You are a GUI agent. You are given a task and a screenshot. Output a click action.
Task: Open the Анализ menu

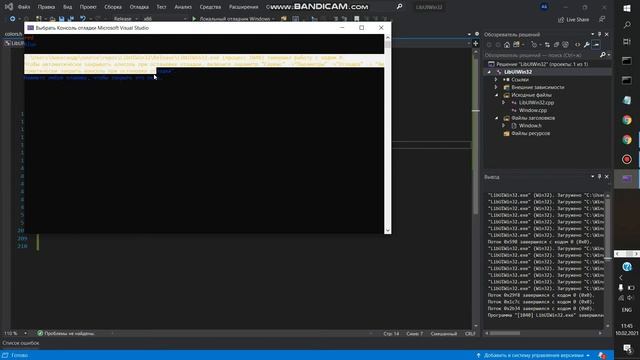tap(183, 7)
